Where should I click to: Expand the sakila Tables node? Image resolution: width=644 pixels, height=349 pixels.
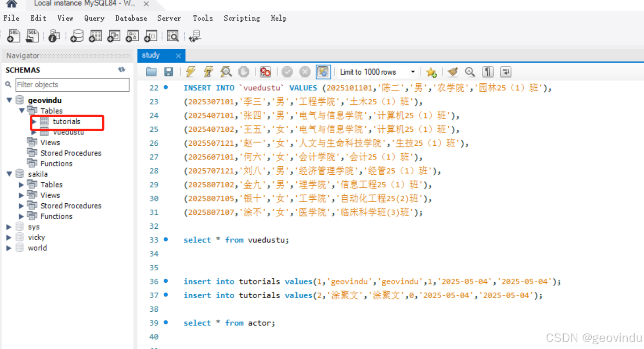21,184
